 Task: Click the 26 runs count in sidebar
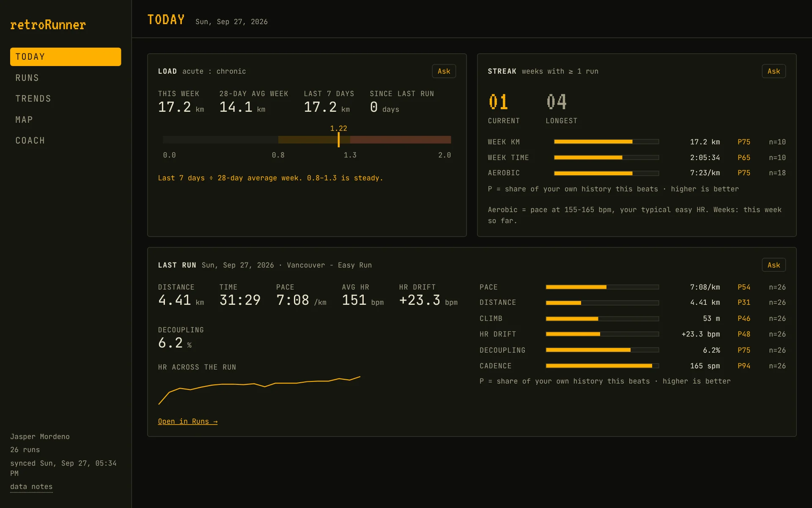[25, 450]
